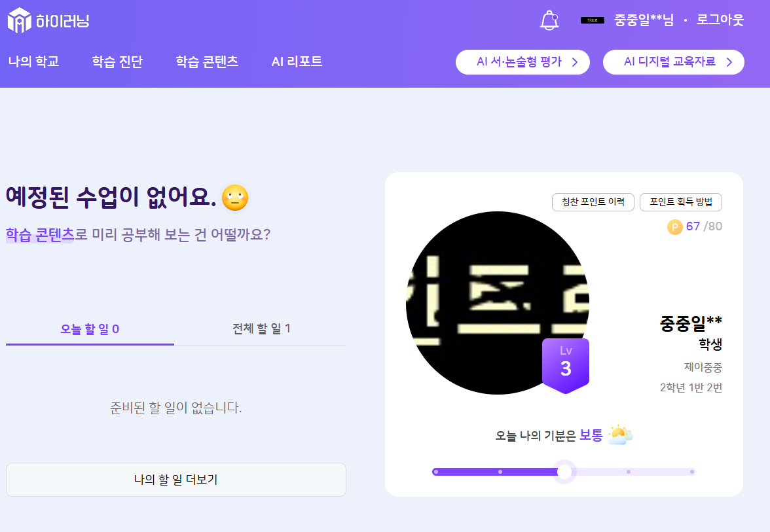This screenshot has width=770, height=532.
Task: Click the 포인트 획득 방법 button
Action: click(680, 202)
